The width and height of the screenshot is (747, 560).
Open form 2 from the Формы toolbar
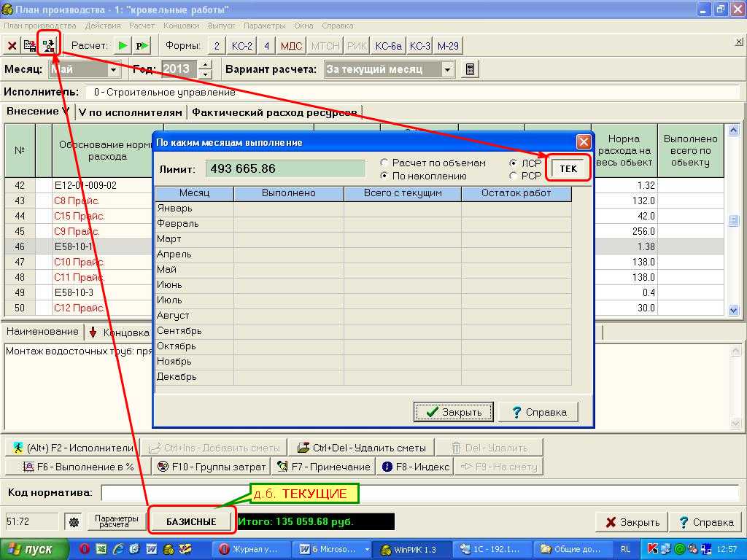pos(217,46)
